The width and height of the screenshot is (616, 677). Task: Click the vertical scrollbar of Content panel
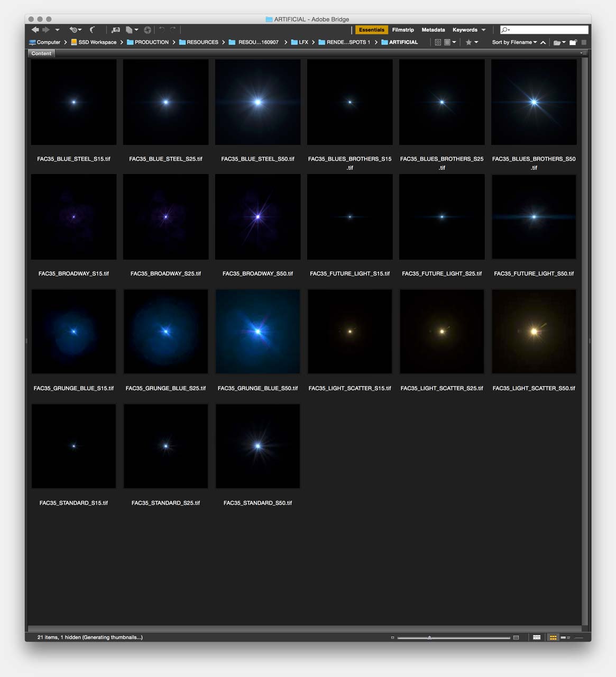click(584, 341)
